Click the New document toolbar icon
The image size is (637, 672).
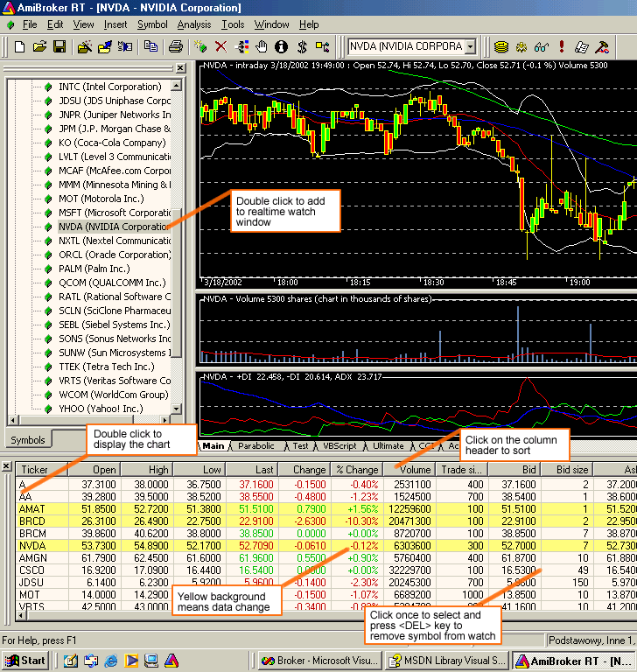tap(21, 46)
